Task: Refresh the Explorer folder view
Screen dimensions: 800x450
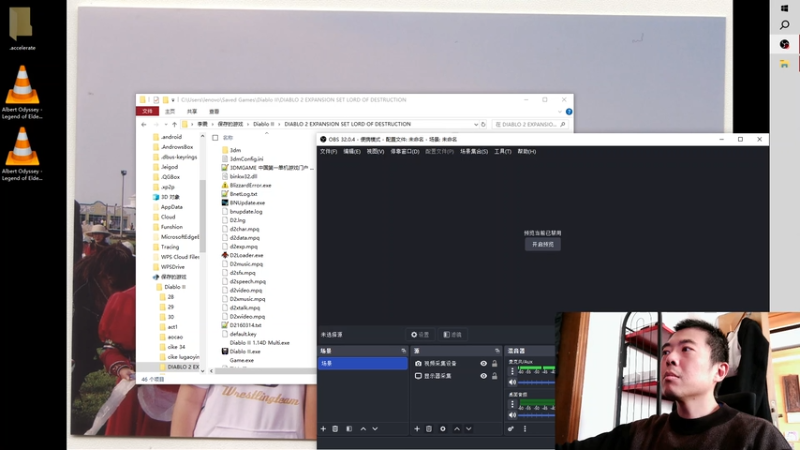Action: [483, 124]
